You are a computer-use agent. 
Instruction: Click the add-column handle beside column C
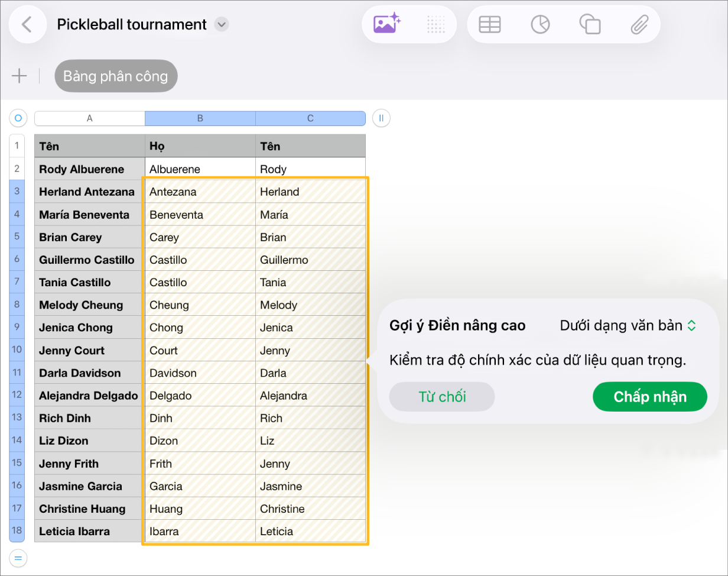click(381, 119)
